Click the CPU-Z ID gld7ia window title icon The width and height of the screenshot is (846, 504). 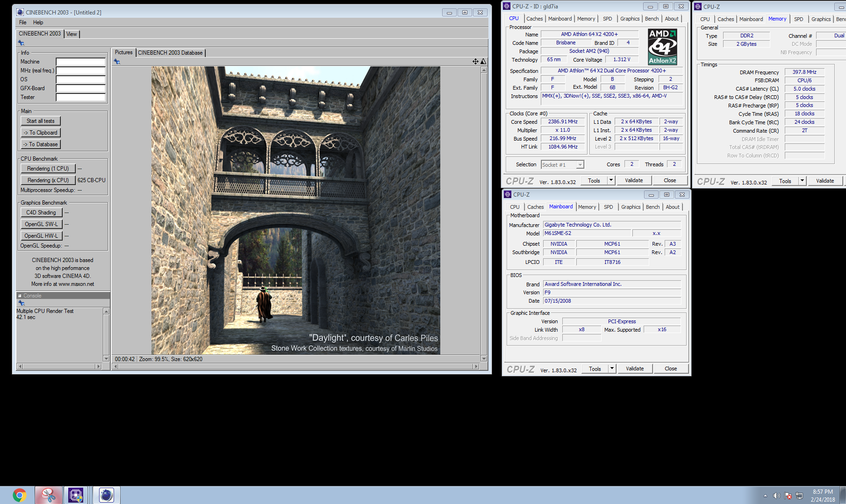(507, 7)
